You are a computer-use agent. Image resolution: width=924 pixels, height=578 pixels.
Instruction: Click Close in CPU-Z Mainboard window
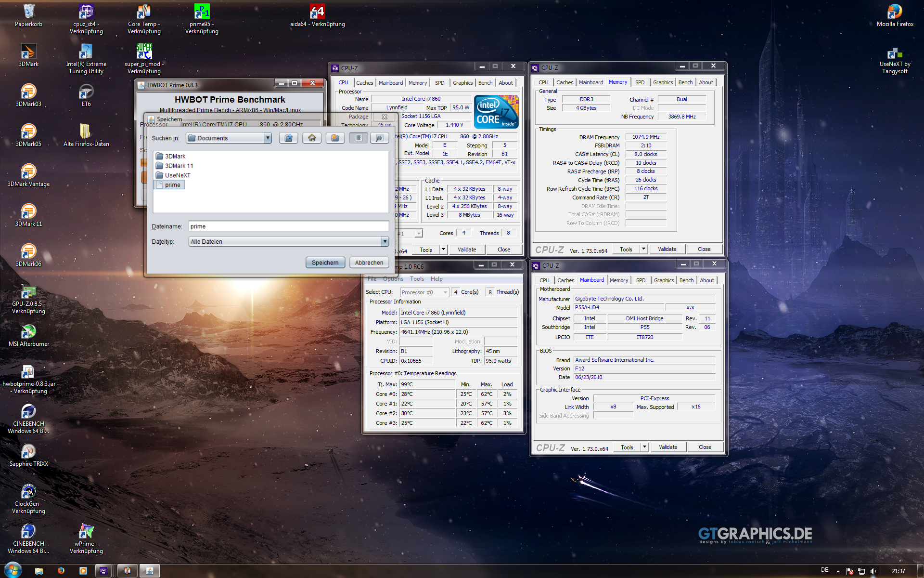coord(705,447)
